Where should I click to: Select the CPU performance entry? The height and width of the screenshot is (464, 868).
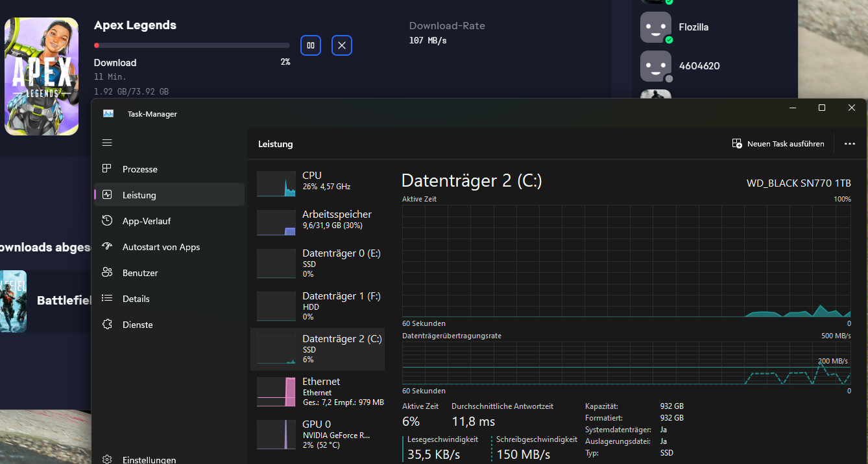[x=317, y=184]
